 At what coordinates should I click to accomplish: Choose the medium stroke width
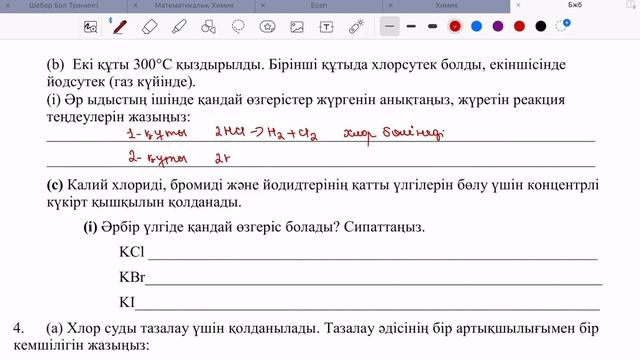coord(411,27)
